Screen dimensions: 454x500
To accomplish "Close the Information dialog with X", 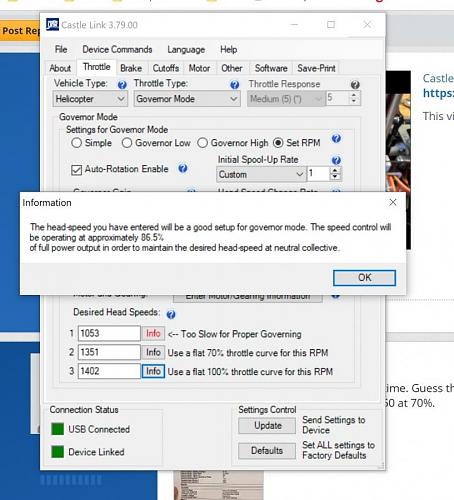I will tap(393, 202).
